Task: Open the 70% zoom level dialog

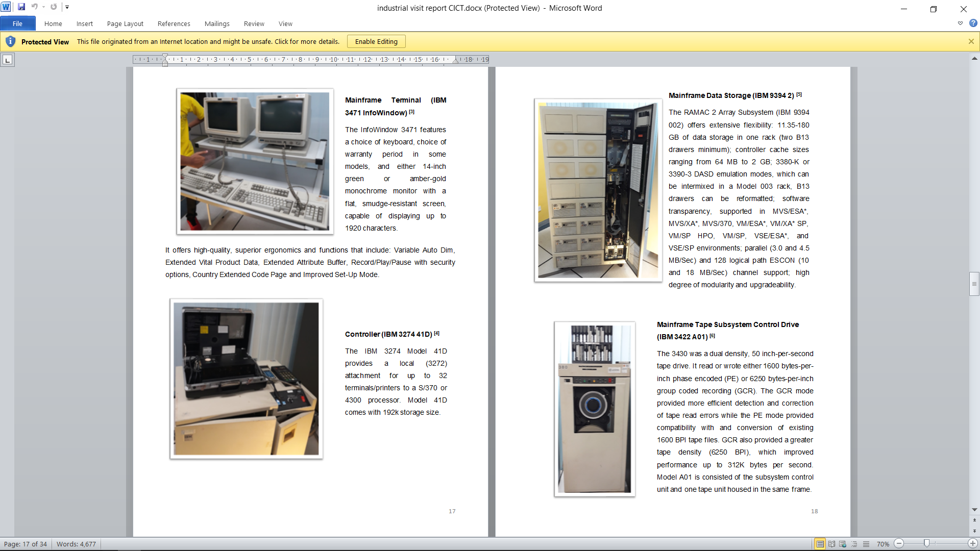Action: point(883,544)
